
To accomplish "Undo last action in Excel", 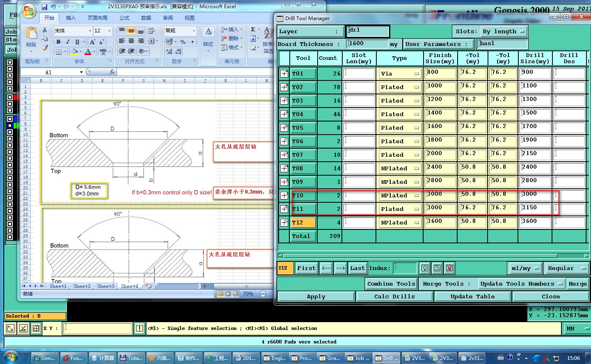I will 53,7.
